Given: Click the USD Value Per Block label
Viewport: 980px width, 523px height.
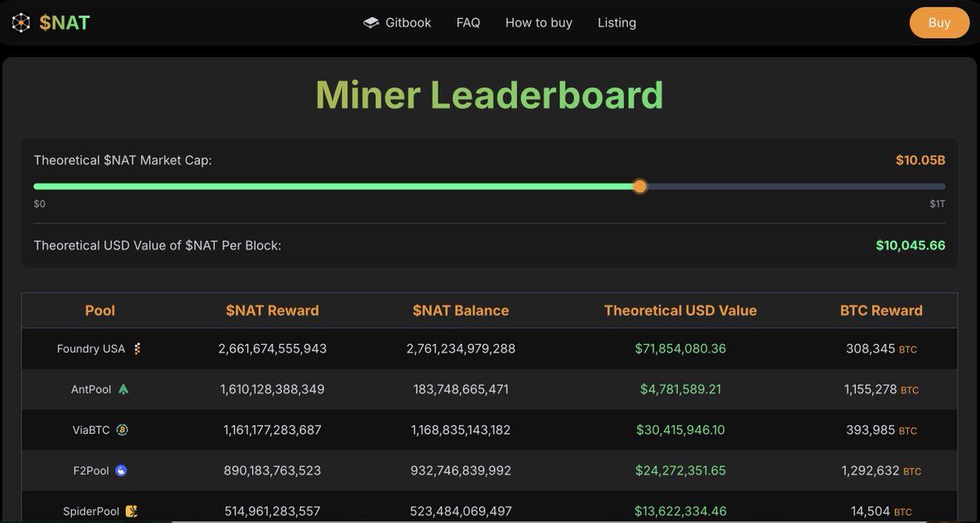Looking at the screenshot, I should [158, 245].
